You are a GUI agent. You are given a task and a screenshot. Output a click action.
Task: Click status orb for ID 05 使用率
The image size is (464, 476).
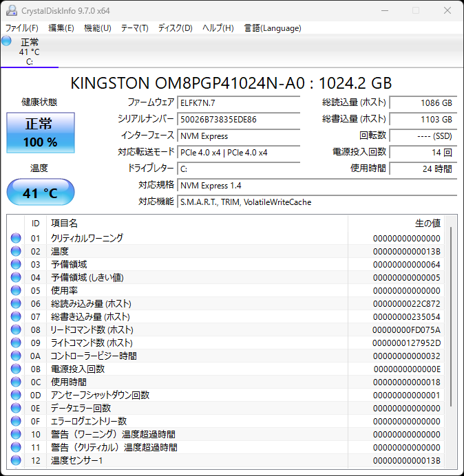[16, 290]
